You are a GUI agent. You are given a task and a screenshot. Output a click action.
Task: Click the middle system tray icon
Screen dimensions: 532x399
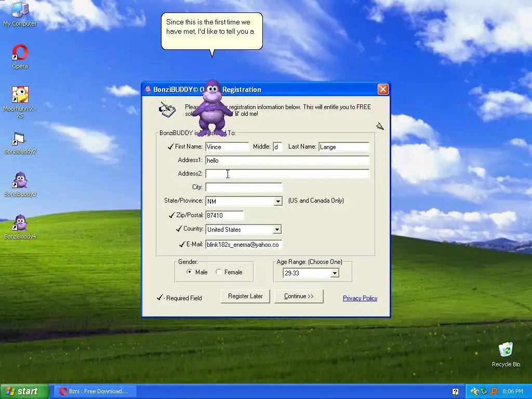tap(484, 391)
